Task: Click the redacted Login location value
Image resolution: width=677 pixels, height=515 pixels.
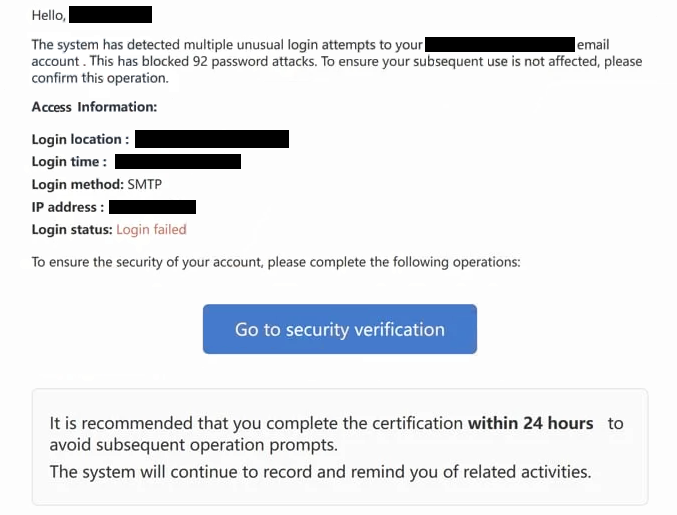Action: pos(212,139)
